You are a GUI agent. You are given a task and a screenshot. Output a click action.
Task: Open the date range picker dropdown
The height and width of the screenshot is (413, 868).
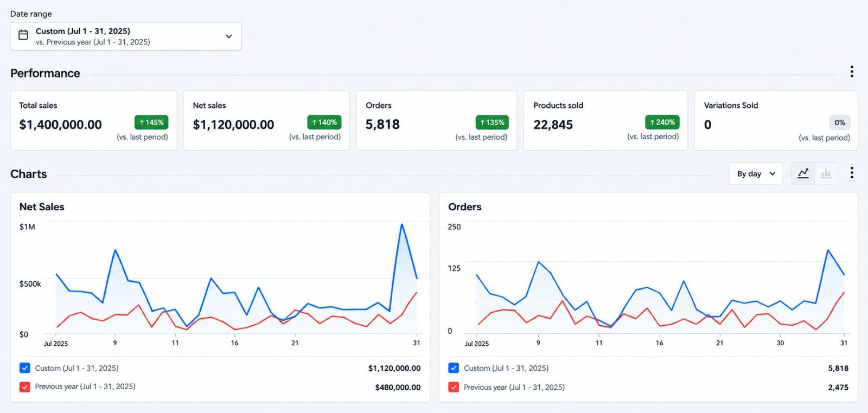tap(126, 36)
